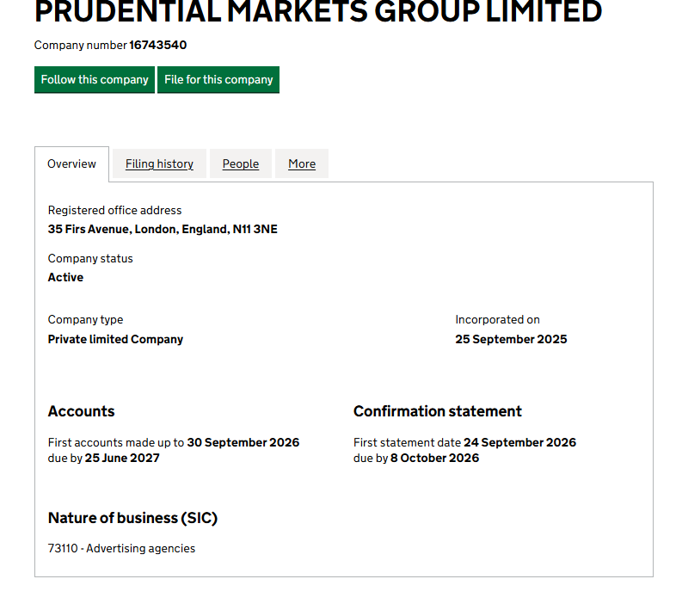The width and height of the screenshot is (682, 616).
Task: Switch to the Filing history tab
Action: coord(159,163)
